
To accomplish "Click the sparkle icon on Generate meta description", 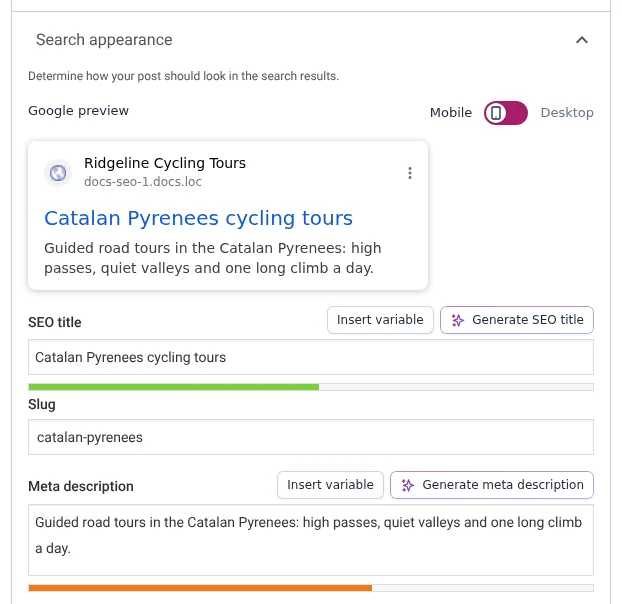I will click(x=408, y=485).
